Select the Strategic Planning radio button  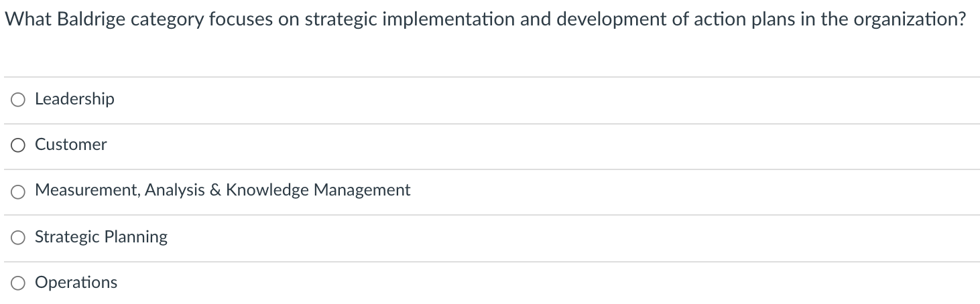point(18,237)
